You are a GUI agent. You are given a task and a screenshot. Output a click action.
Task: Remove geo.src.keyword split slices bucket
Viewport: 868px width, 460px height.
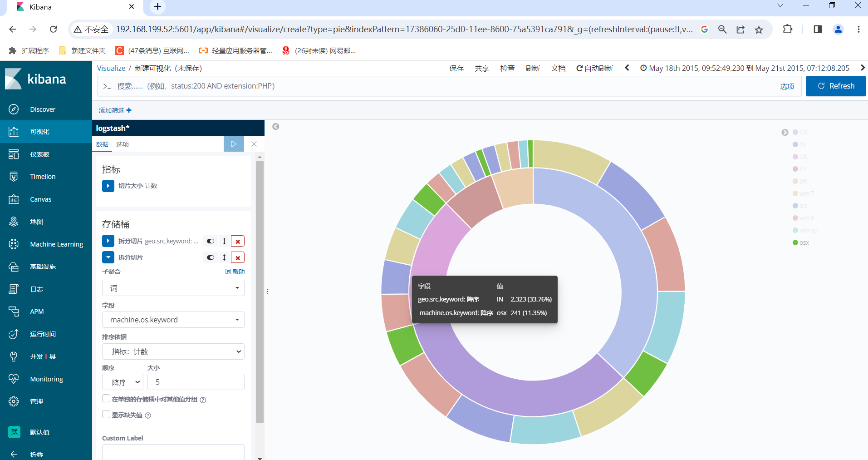(238, 241)
